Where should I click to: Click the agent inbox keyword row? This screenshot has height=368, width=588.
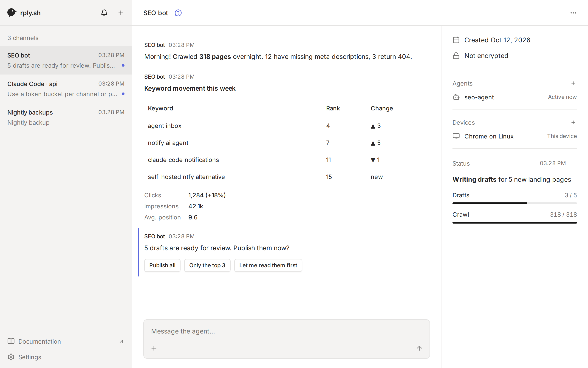[x=287, y=126]
